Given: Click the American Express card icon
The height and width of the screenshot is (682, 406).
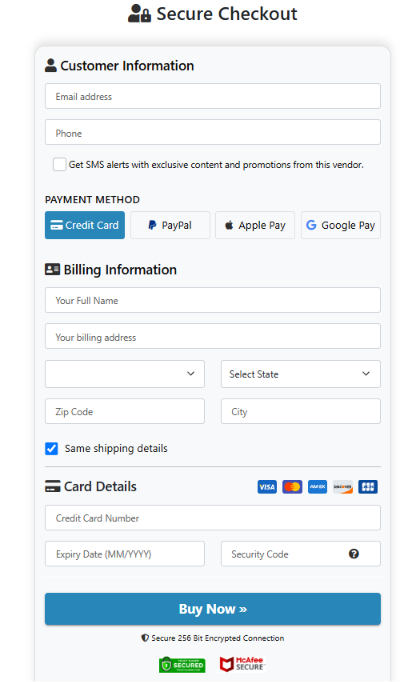Looking at the screenshot, I should (x=317, y=487).
